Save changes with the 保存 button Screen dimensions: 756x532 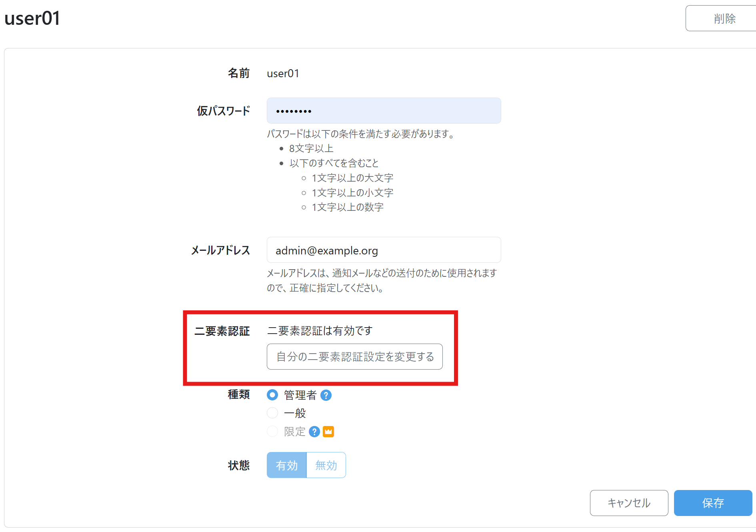(713, 503)
